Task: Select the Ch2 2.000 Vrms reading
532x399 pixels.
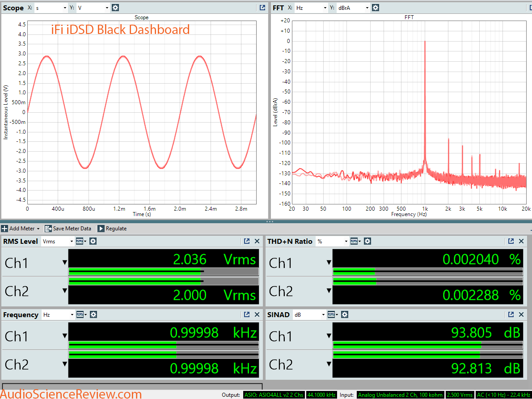Action: [215, 295]
